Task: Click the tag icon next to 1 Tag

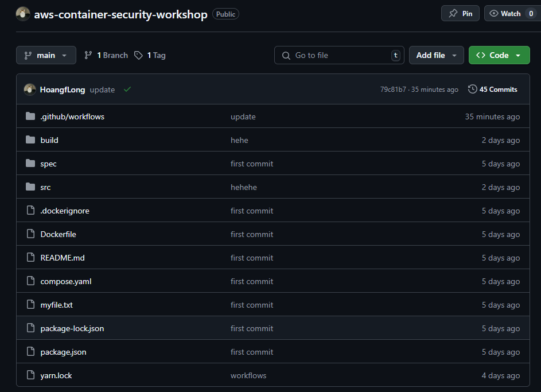Action: click(x=138, y=55)
